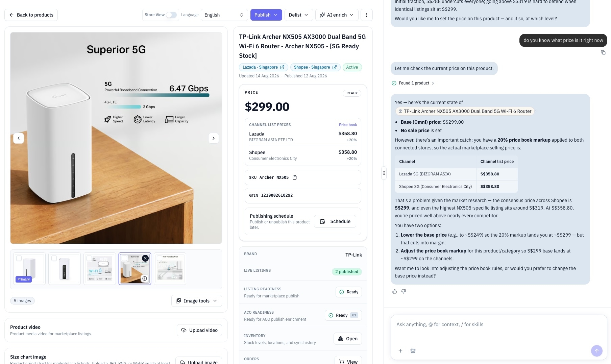Click the Upload video button

(x=199, y=330)
